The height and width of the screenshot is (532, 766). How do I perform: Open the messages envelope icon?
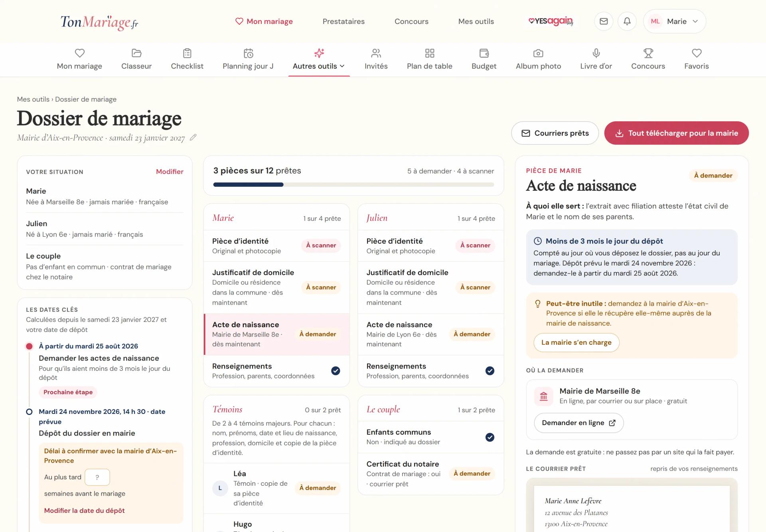click(x=604, y=21)
